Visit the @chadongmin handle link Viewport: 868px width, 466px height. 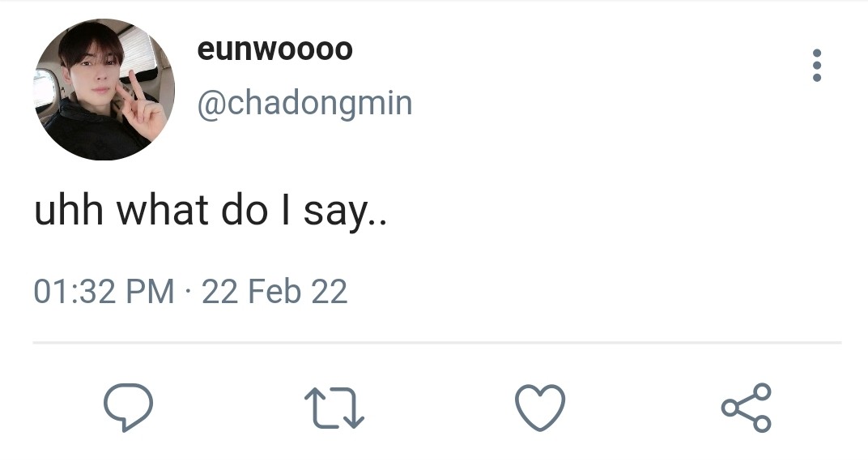[x=304, y=103]
